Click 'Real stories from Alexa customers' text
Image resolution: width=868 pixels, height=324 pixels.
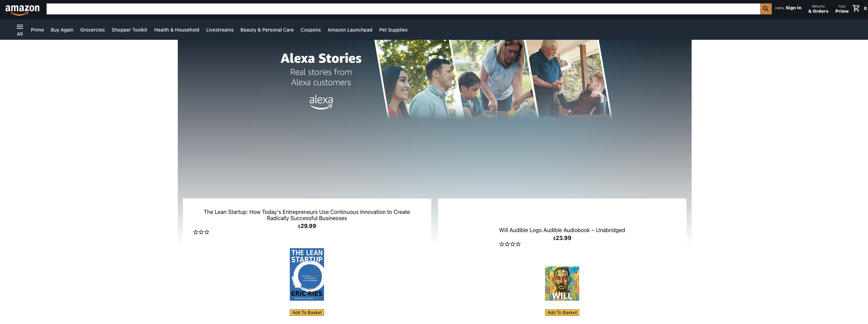coord(321,77)
